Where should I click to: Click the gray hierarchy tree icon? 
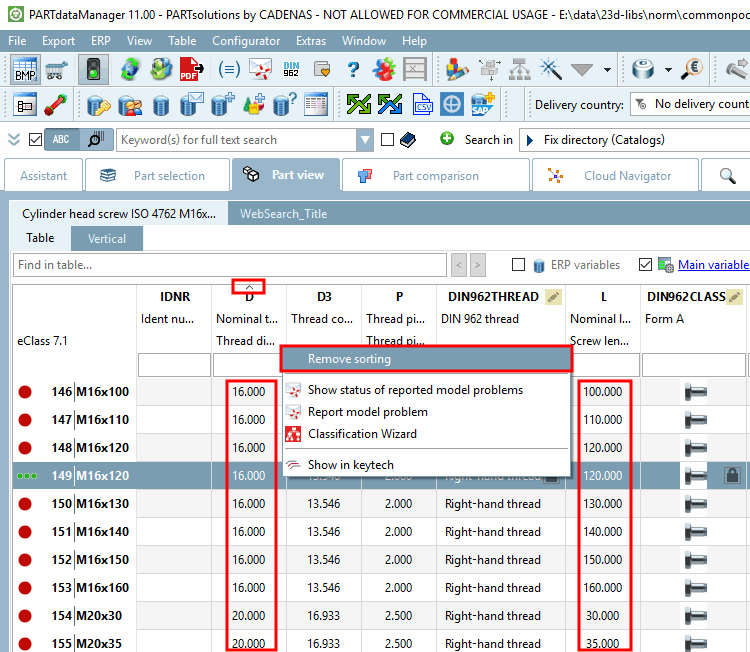(x=520, y=69)
